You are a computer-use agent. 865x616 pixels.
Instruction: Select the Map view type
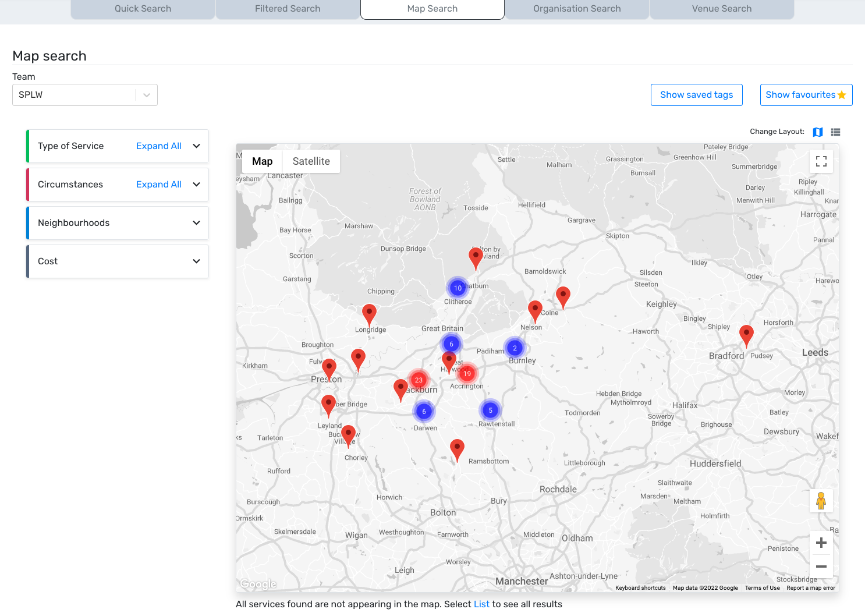pos(262,161)
